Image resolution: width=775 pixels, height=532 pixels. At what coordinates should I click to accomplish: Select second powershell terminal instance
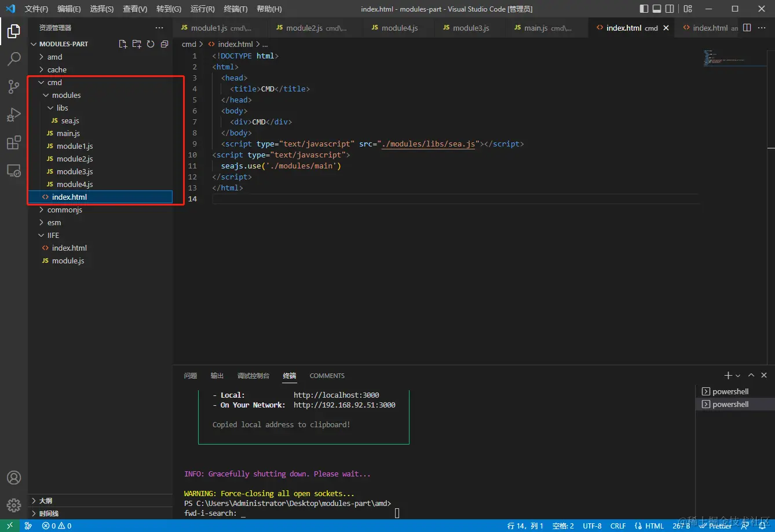(x=734, y=404)
